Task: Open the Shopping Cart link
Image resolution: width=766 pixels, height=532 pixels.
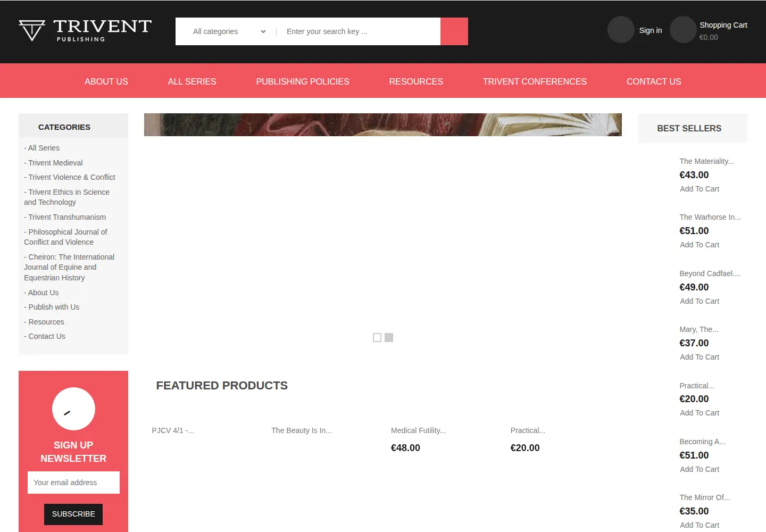Action: [723, 25]
